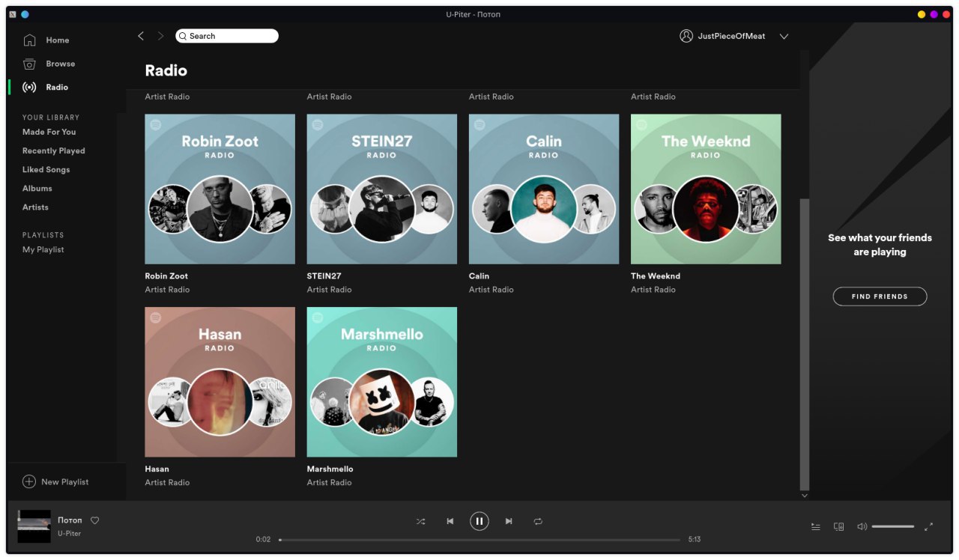This screenshot has width=959, height=560.
Task: Open the account dropdown chevron
Action: pyautogui.click(x=784, y=37)
